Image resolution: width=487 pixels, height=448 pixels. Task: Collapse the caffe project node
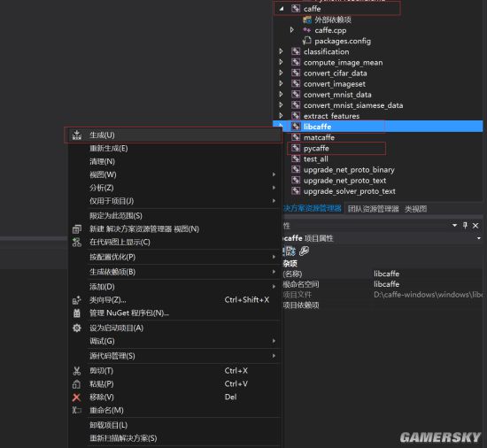coord(282,9)
